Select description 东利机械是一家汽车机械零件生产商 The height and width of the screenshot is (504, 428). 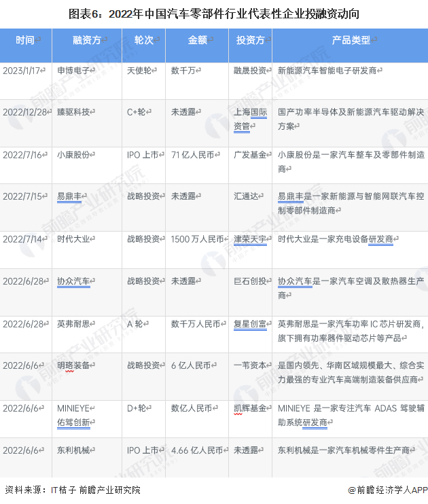[x=344, y=450]
